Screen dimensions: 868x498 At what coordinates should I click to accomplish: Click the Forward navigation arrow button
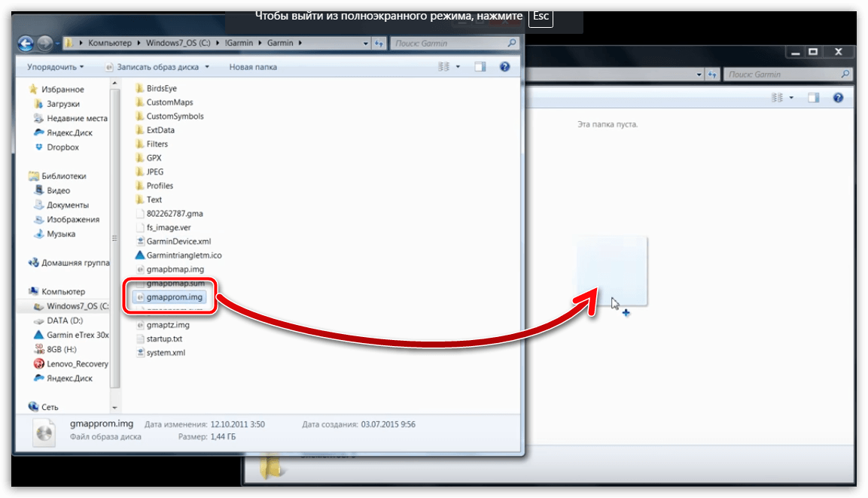[45, 43]
